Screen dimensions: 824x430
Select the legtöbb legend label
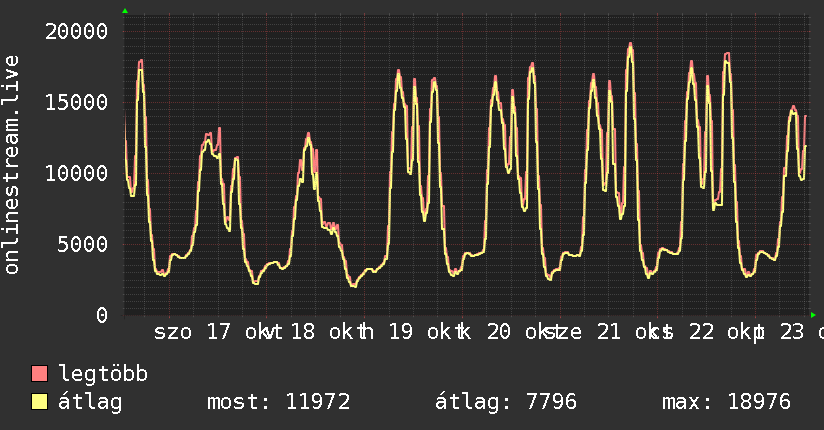[103, 374]
